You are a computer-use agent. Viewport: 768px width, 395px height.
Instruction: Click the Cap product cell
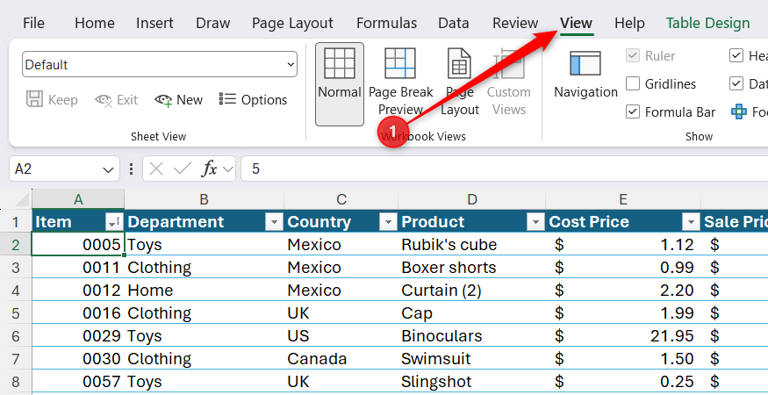(x=472, y=313)
